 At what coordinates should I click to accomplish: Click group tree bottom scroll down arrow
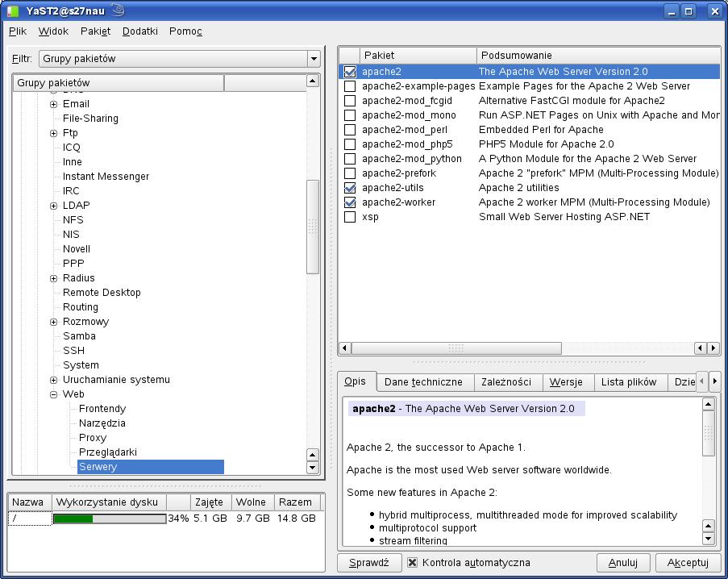click(x=313, y=468)
